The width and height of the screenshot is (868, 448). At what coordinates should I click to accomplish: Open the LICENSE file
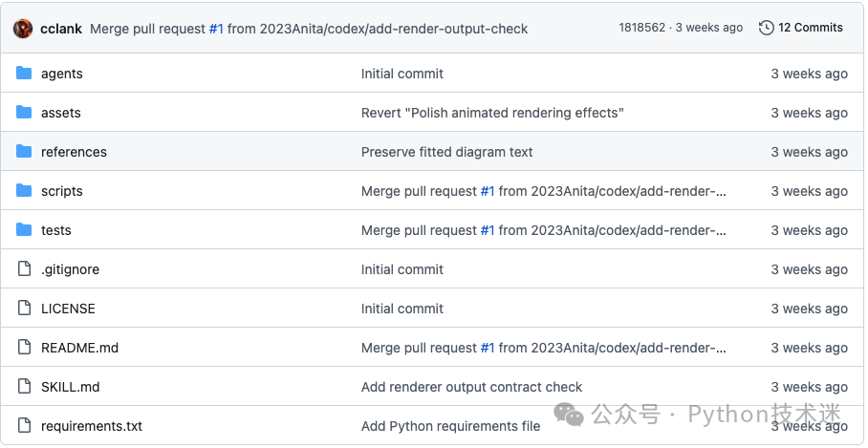click(68, 309)
